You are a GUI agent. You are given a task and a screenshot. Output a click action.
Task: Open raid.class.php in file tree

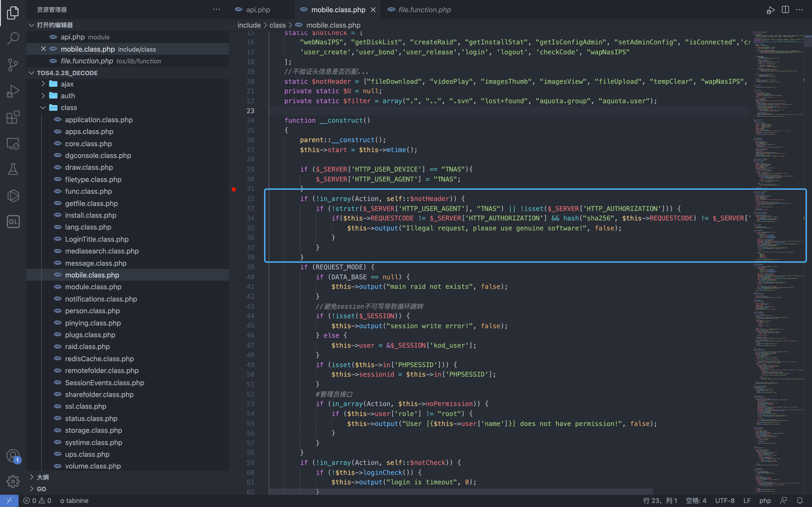click(87, 347)
